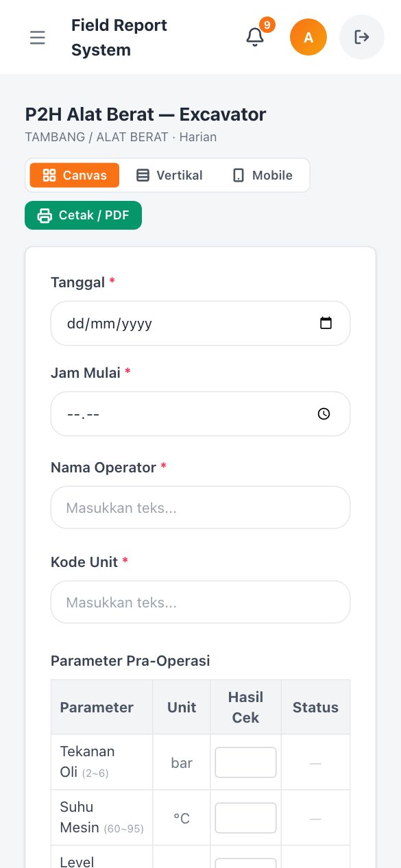Switch to Canvas layout view
This screenshot has height=868, width=401.
(75, 176)
